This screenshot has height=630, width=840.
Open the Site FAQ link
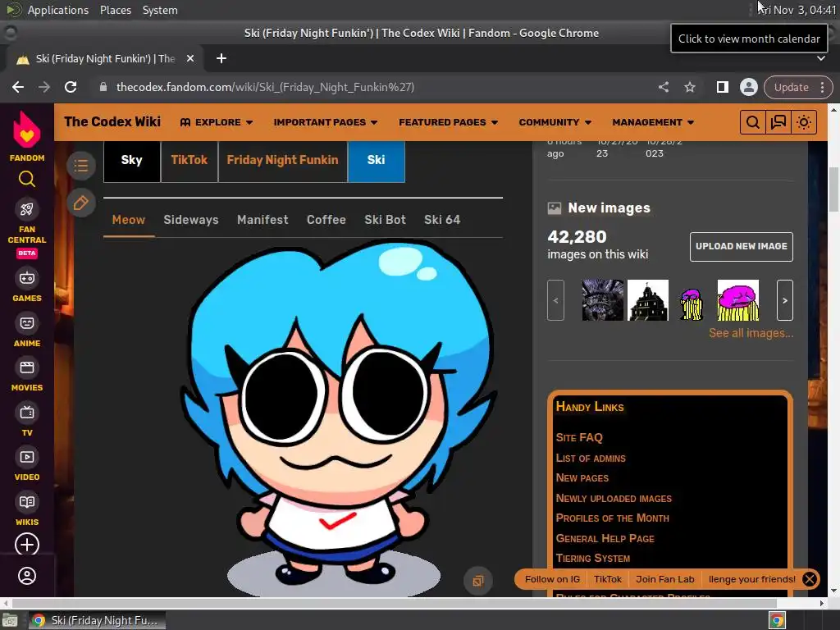tap(579, 438)
